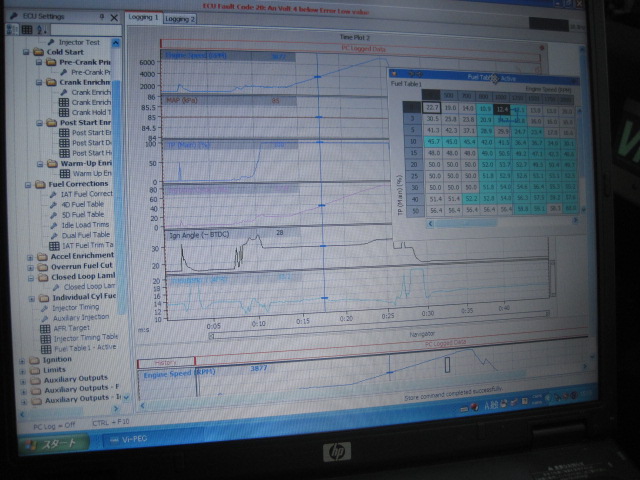The image size is (640, 480).
Task: Expand the Ignition folder
Action: click(x=22, y=361)
